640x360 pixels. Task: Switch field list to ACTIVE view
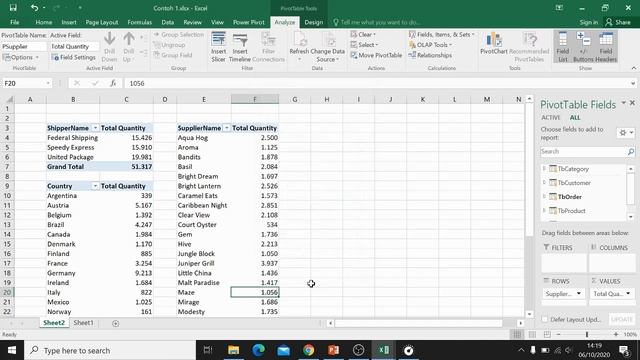tap(551, 118)
